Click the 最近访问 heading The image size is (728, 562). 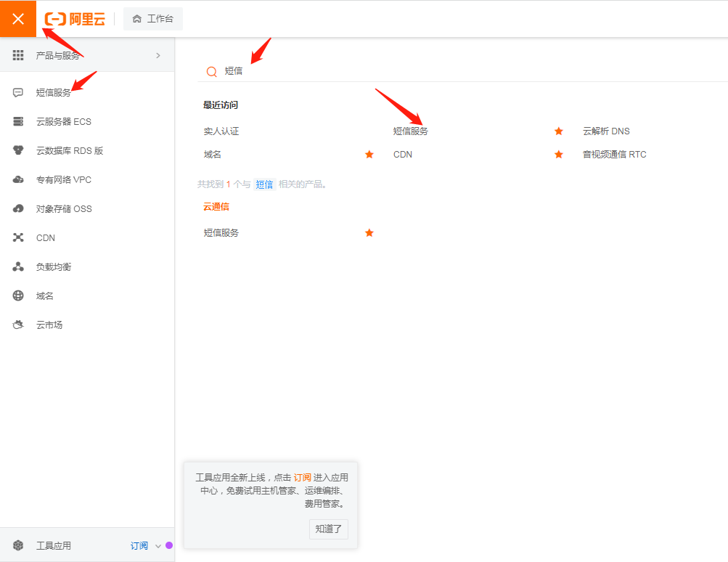coord(221,105)
